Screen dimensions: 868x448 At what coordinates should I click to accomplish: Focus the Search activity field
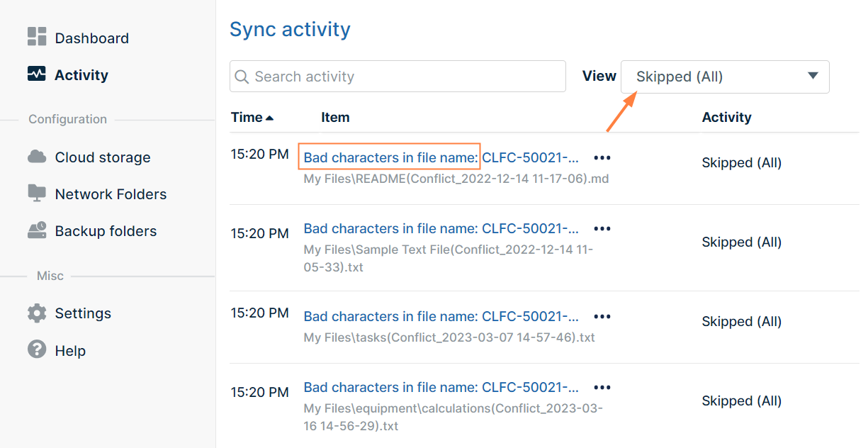404,77
